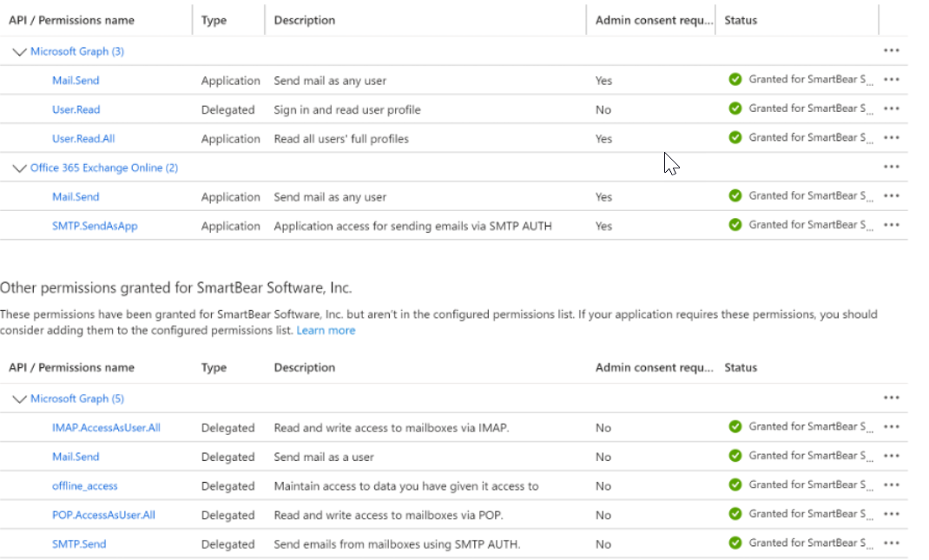Open the IMAP.AccessAsUser.All permission link
929x560 pixels.
click(106, 428)
